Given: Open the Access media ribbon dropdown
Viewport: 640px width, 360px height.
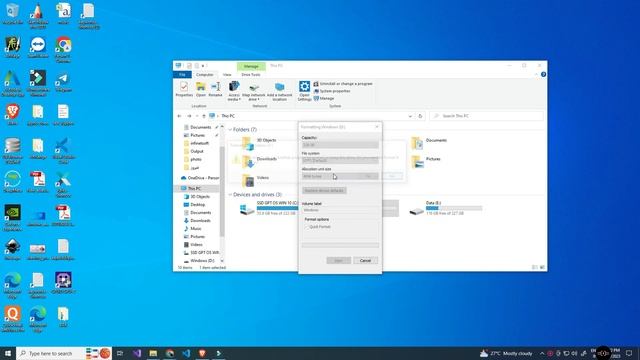Looking at the screenshot, I should coord(234,91).
